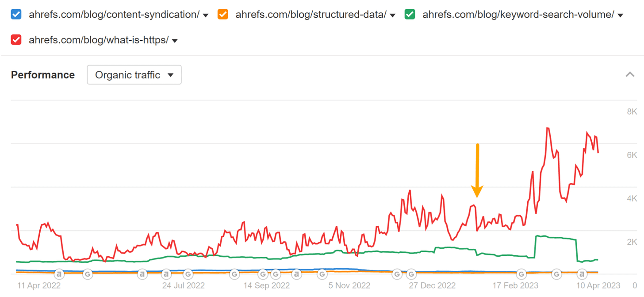Click the Google update icon right of 24 Jul 2022
Screen dimensions: 644x297
[188, 274]
